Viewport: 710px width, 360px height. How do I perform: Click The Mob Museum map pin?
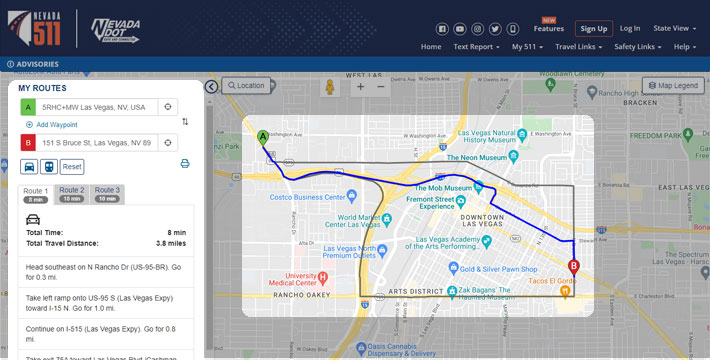[x=479, y=186]
